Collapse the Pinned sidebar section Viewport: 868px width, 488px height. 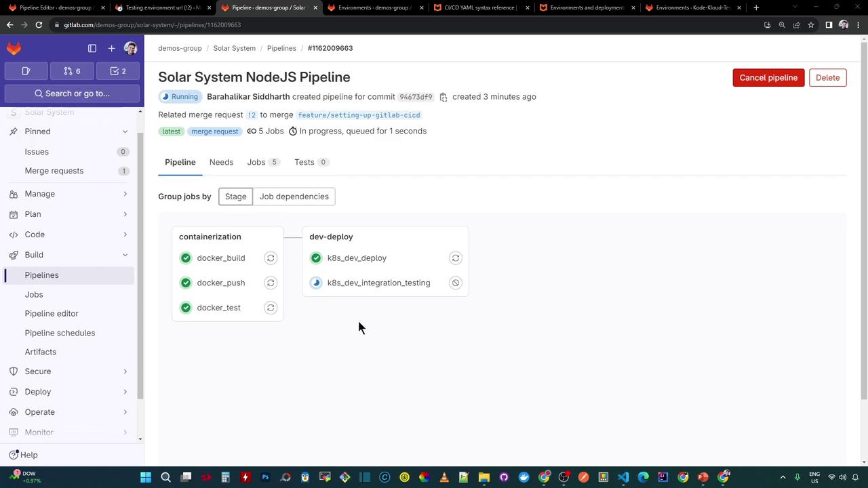coord(125,131)
